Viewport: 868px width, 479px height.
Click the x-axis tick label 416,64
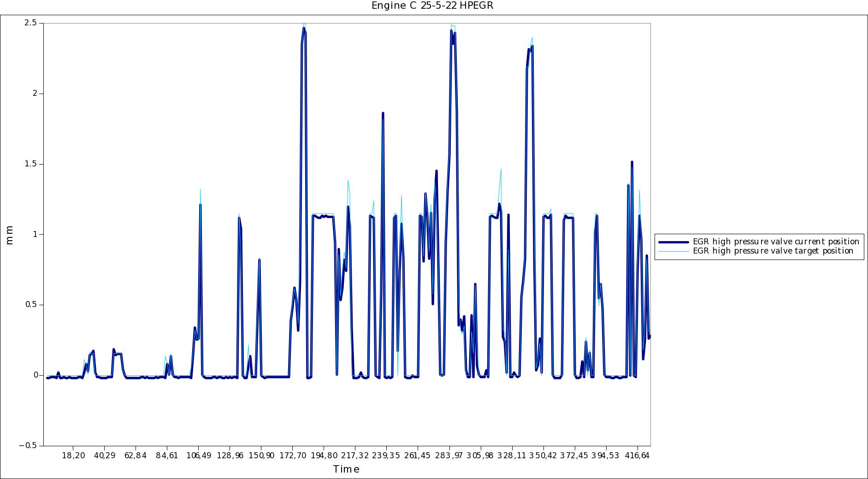click(638, 455)
